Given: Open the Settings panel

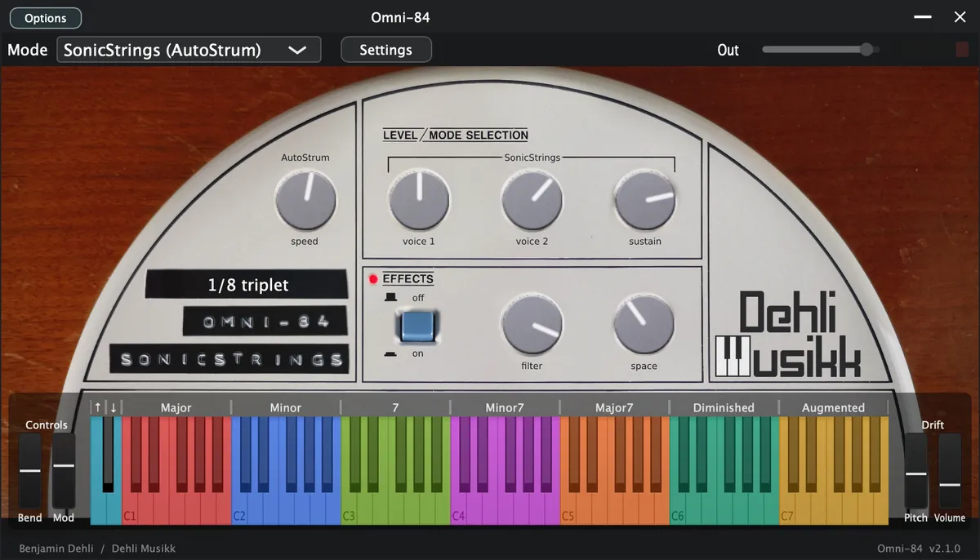Looking at the screenshot, I should (385, 50).
